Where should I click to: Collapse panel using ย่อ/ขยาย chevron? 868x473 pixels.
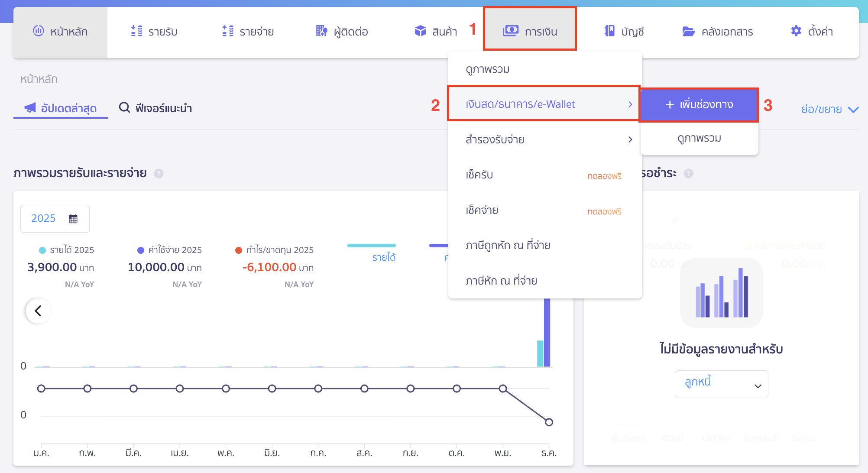[x=854, y=109]
